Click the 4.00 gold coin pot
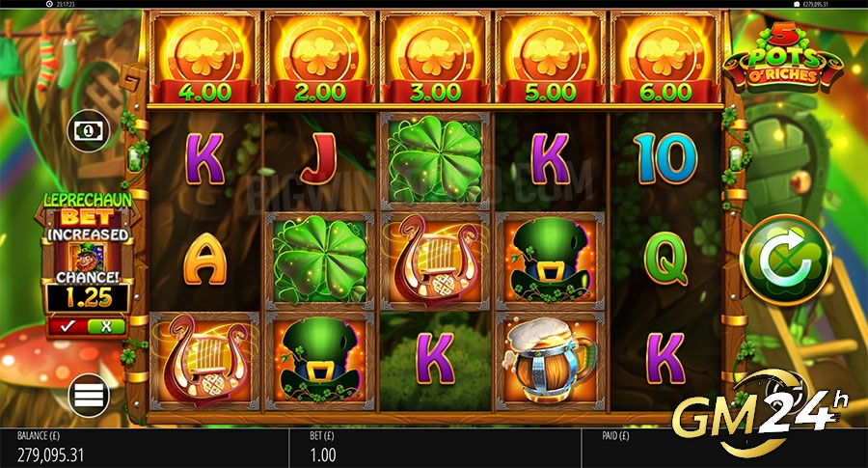Viewport: 868px width, 468px height. pyautogui.click(x=204, y=58)
